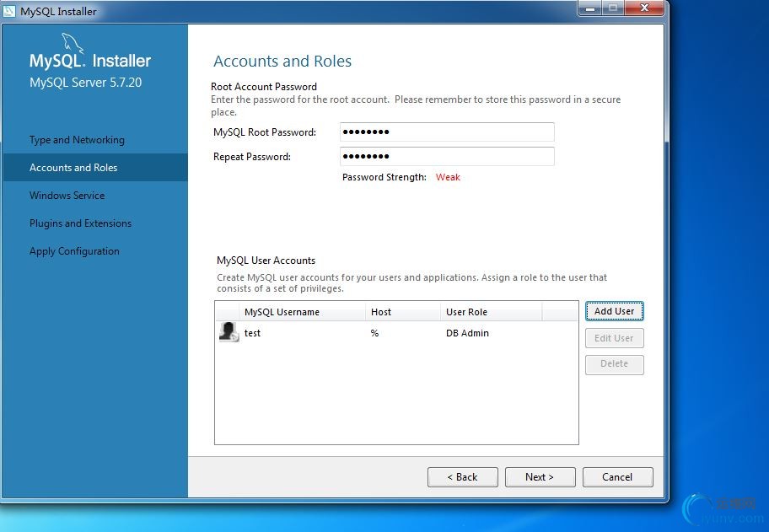This screenshot has height=532, width=769.
Task: Click the MySQL User Accounts label
Action: click(x=266, y=261)
